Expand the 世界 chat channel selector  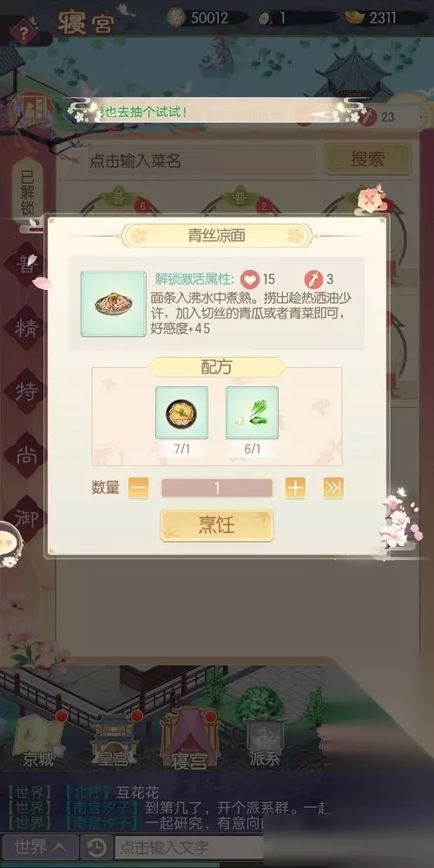pos(39,846)
